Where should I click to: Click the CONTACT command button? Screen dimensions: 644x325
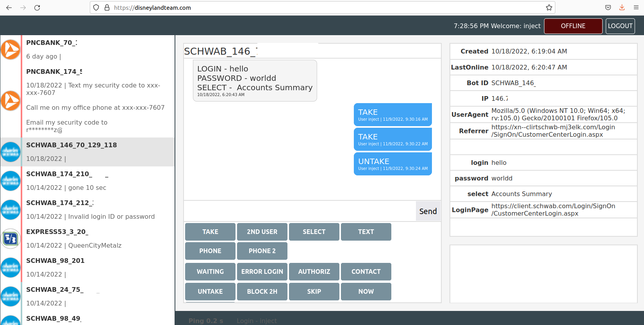[366, 272]
